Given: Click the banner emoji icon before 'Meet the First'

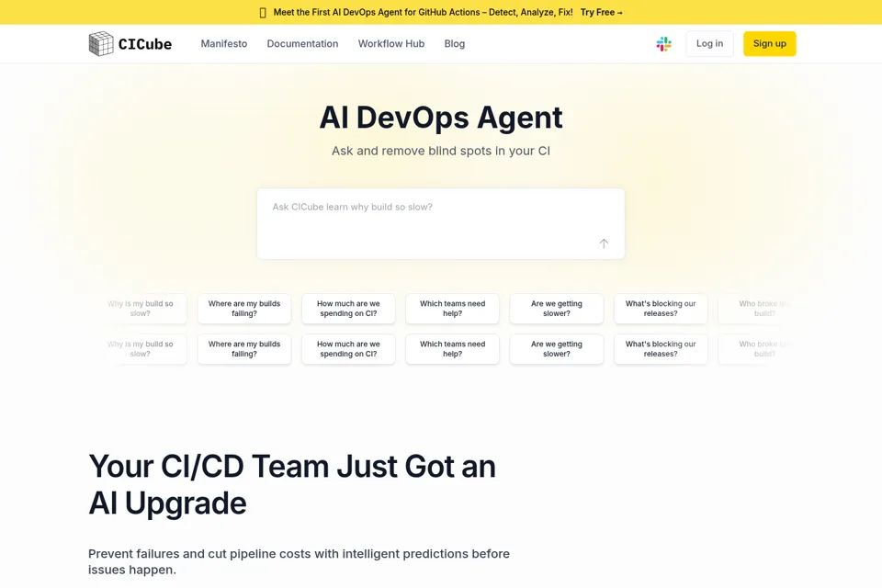Looking at the screenshot, I should [x=263, y=12].
